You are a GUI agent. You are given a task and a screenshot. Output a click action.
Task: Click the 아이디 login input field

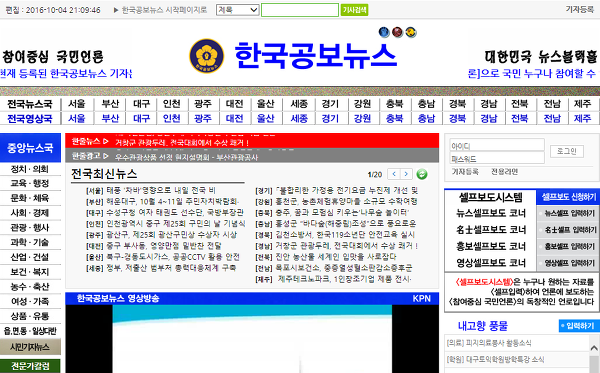point(497,145)
